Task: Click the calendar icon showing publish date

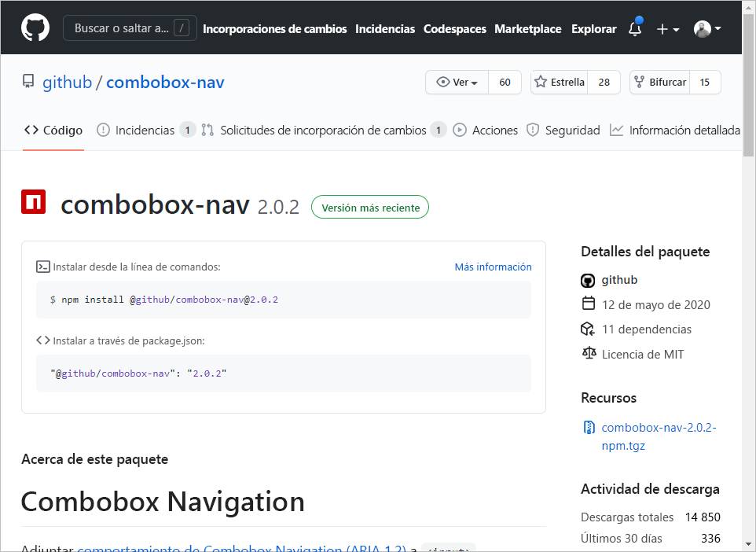Action: point(587,304)
